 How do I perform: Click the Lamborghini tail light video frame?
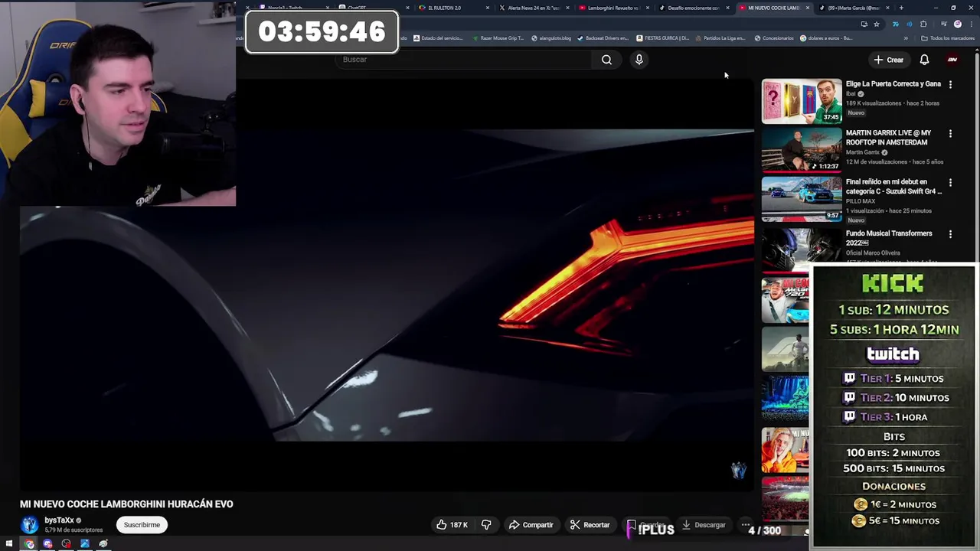(x=387, y=283)
